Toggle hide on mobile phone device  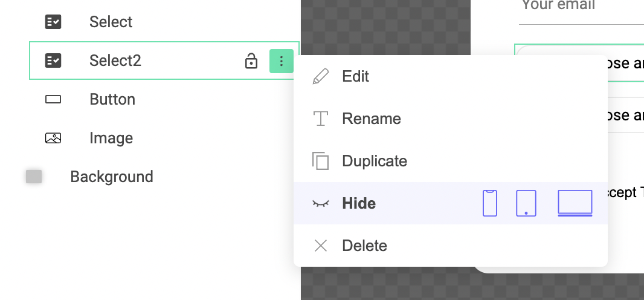(490, 203)
